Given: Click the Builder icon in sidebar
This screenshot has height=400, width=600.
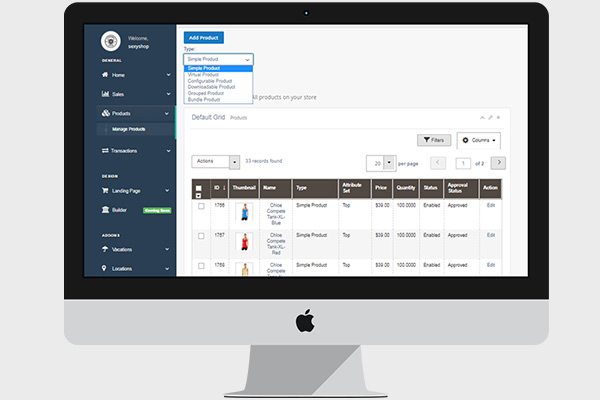Looking at the screenshot, I should click(x=106, y=210).
